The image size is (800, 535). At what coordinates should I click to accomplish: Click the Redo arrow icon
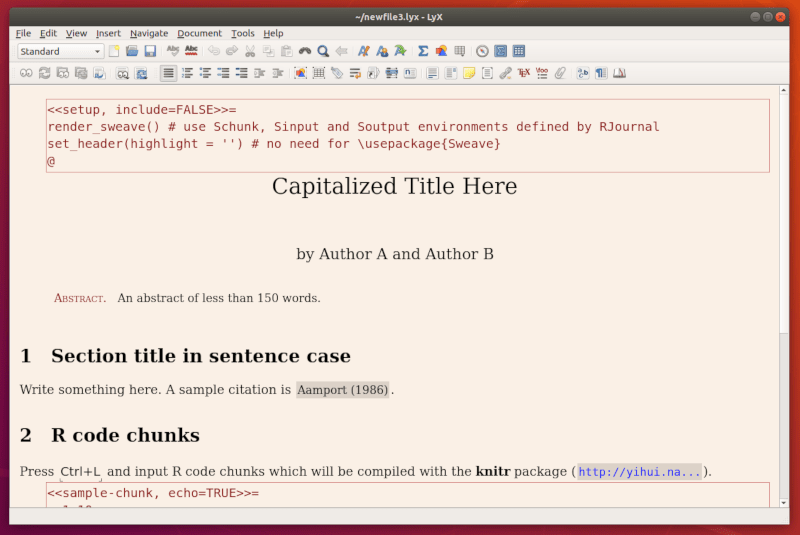click(232, 51)
